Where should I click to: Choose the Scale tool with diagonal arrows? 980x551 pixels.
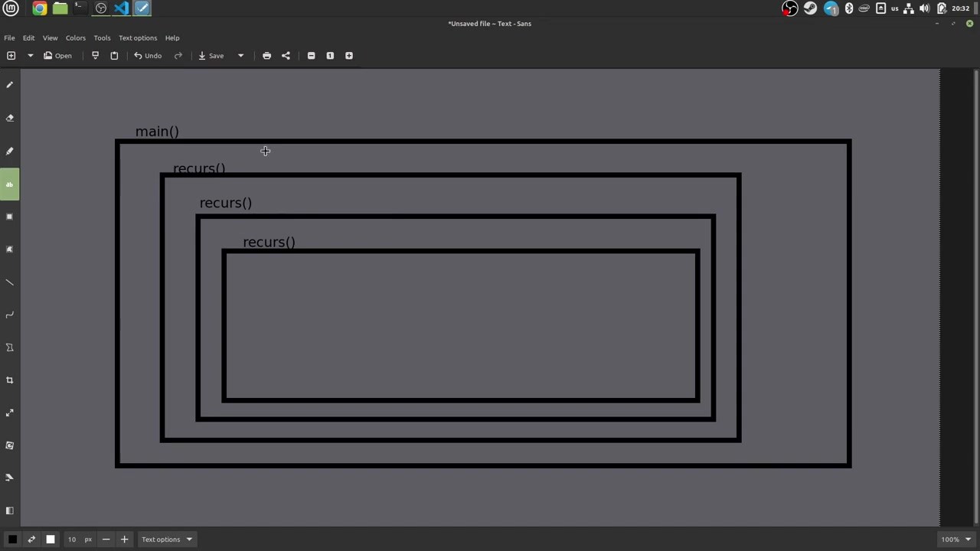[10, 413]
